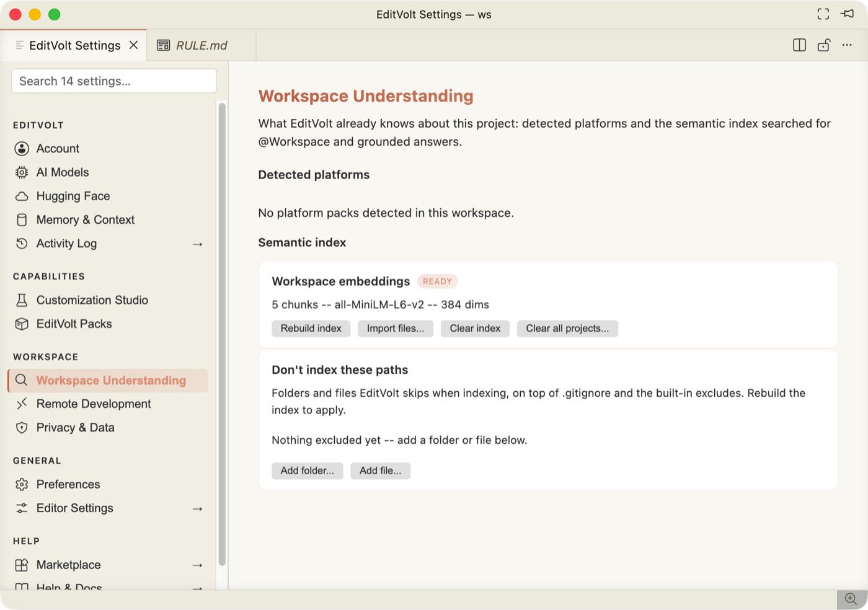Click the AI Models chip icon
This screenshot has width=868, height=610.
point(22,172)
